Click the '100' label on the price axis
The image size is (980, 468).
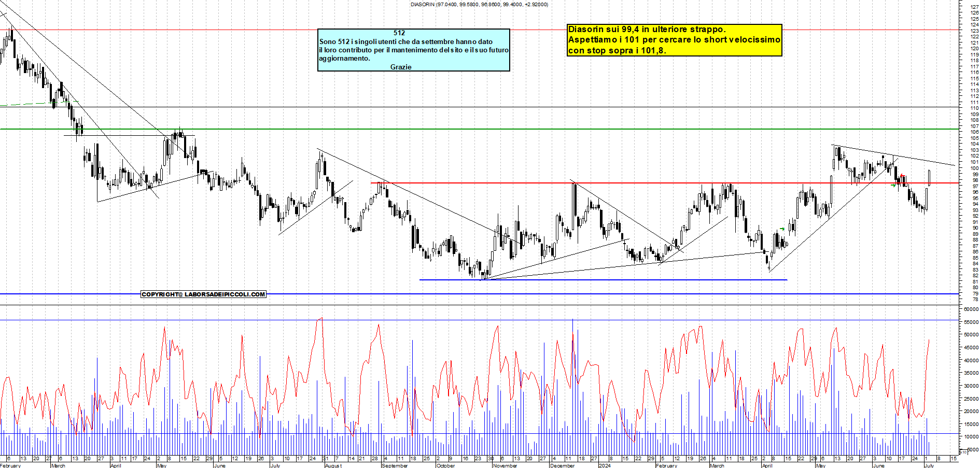pos(974,168)
